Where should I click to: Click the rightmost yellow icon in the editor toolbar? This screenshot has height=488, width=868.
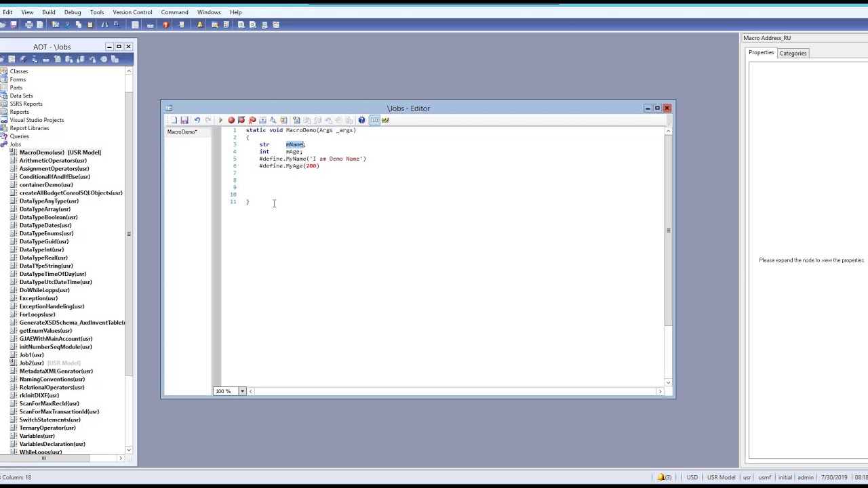click(385, 120)
